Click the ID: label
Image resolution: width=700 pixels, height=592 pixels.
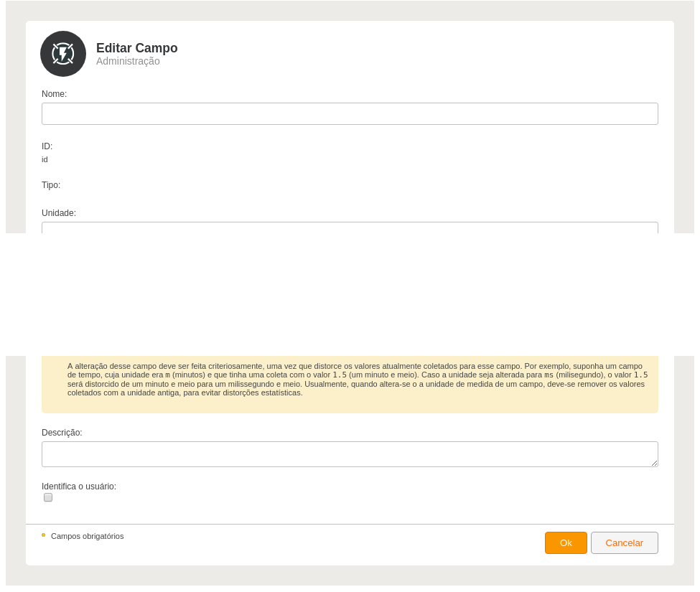coord(47,146)
